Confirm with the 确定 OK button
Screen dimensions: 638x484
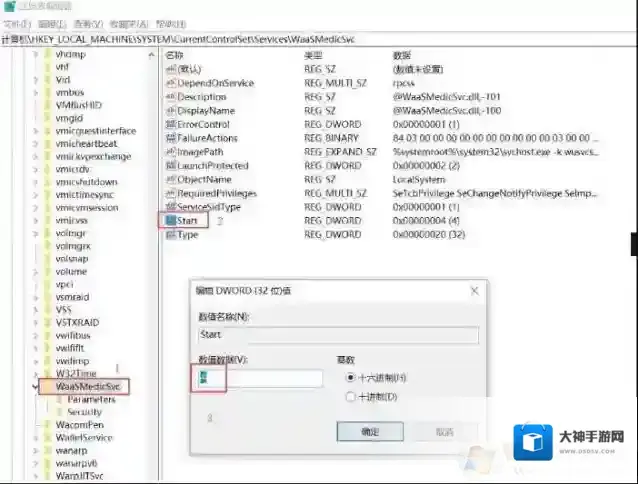pyautogui.click(x=370, y=432)
